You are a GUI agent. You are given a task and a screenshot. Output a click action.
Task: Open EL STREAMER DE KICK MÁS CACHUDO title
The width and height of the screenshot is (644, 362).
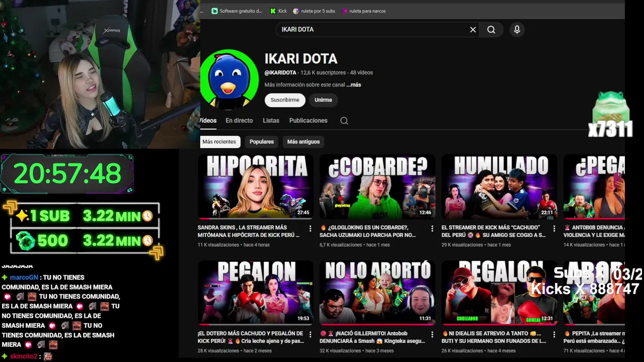coord(494,231)
